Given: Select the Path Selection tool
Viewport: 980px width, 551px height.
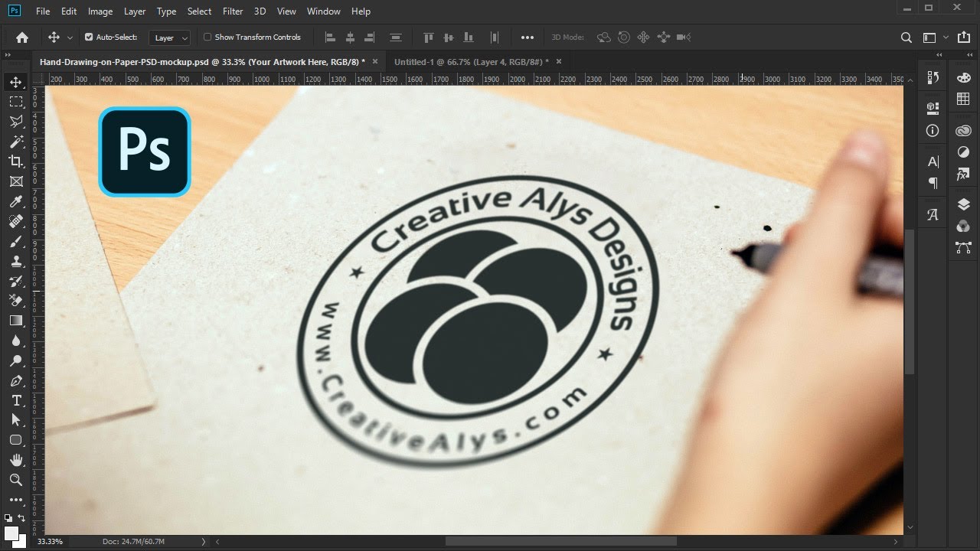Looking at the screenshot, I should point(15,420).
